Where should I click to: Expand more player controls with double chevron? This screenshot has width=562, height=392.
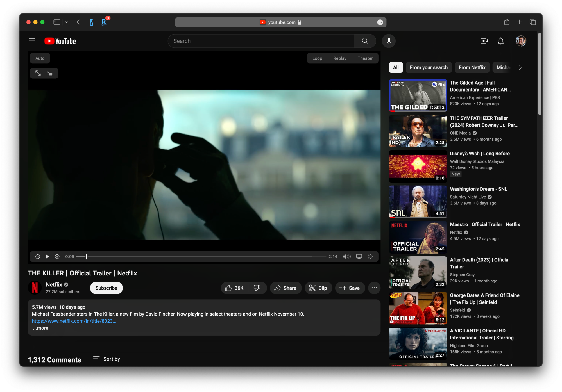pyautogui.click(x=370, y=256)
